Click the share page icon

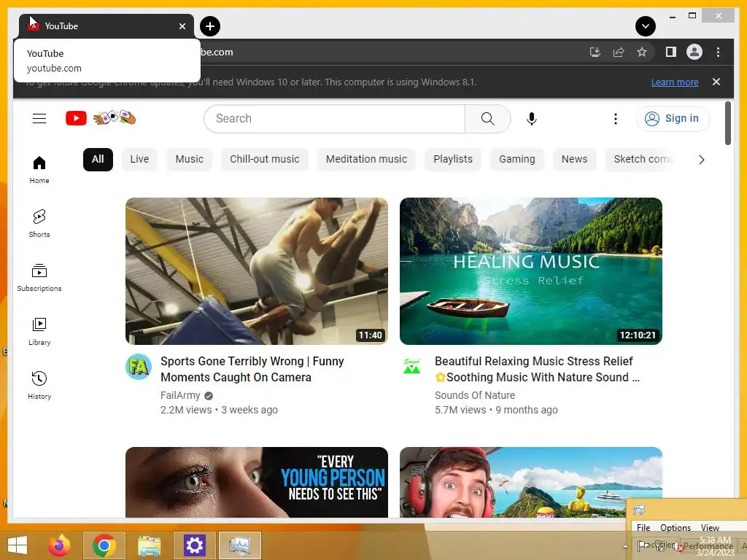pos(619,52)
